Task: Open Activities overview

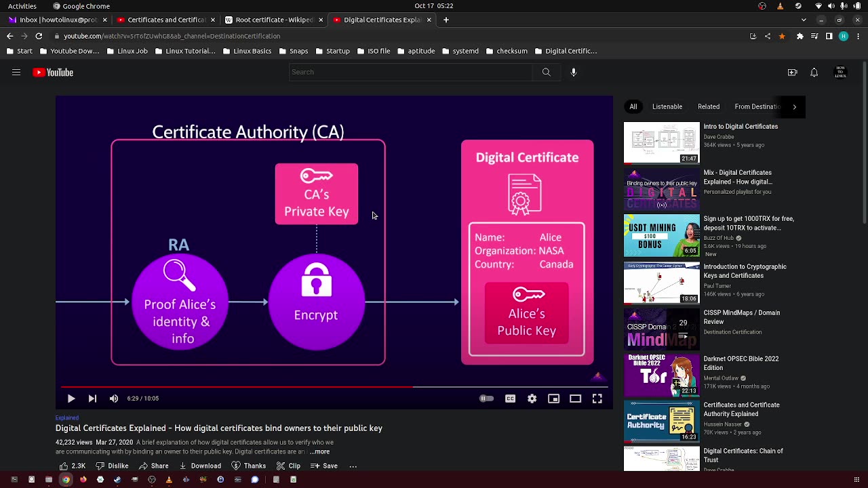Action: point(22,6)
